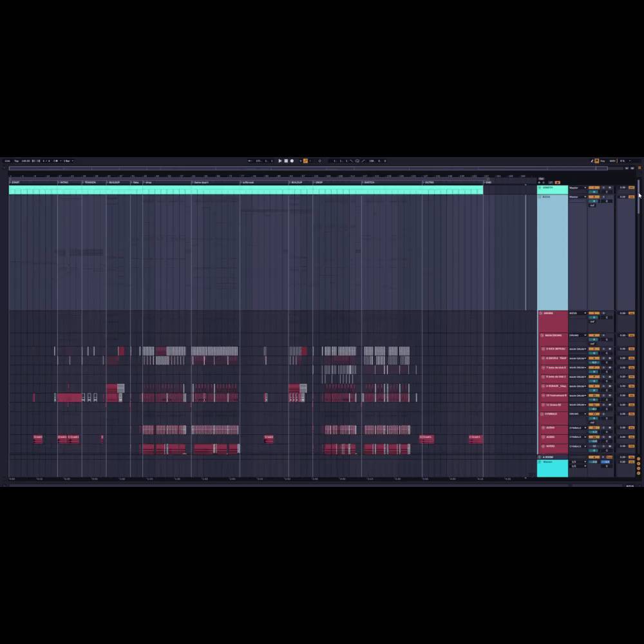Open the Master cue output dropdown
644x644 pixels.
577,462
